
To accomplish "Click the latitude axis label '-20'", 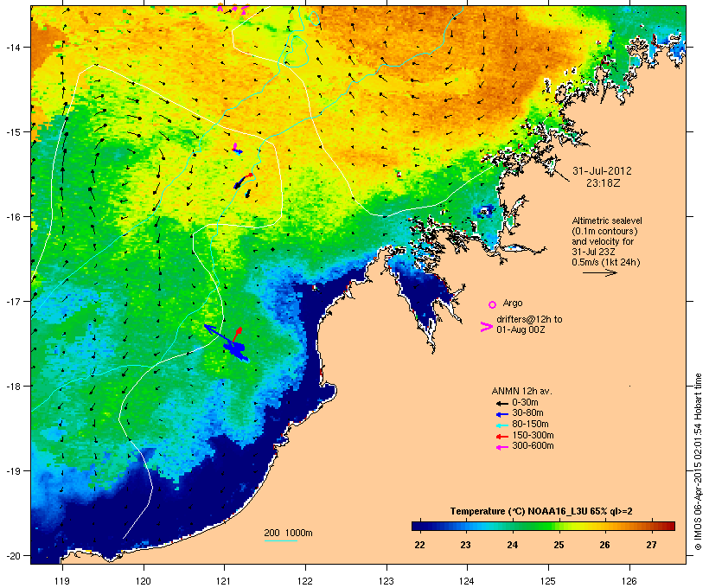I will click(12, 556).
